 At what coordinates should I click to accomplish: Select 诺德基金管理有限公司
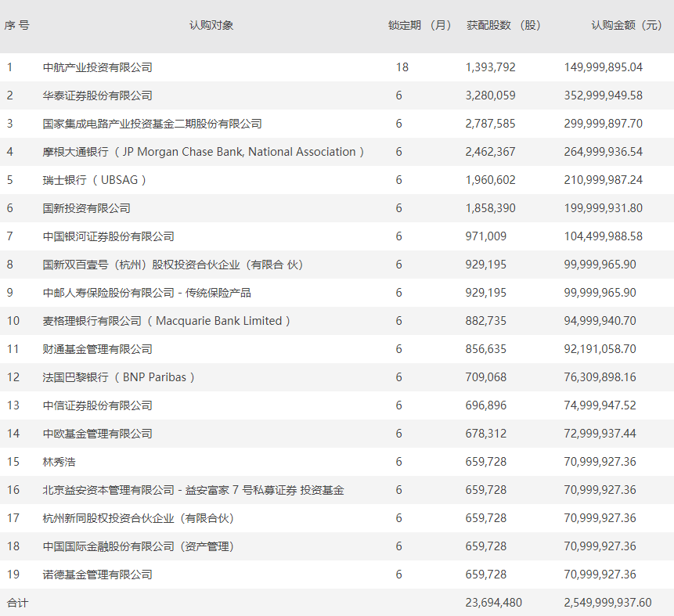tap(98, 575)
